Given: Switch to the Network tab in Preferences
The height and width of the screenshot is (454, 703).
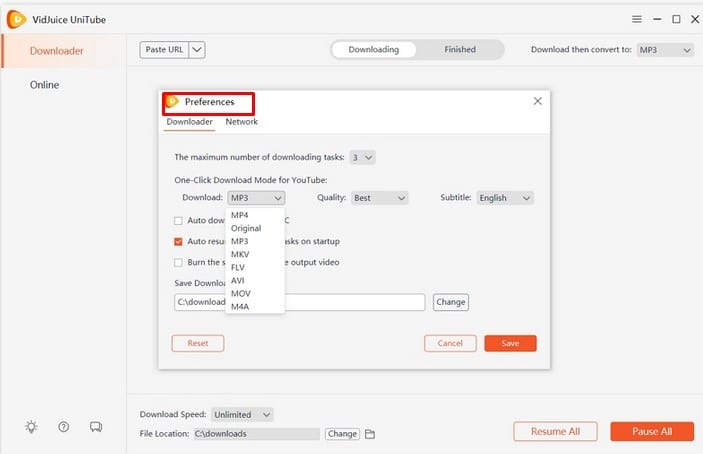Looking at the screenshot, I should pos(241,122).
